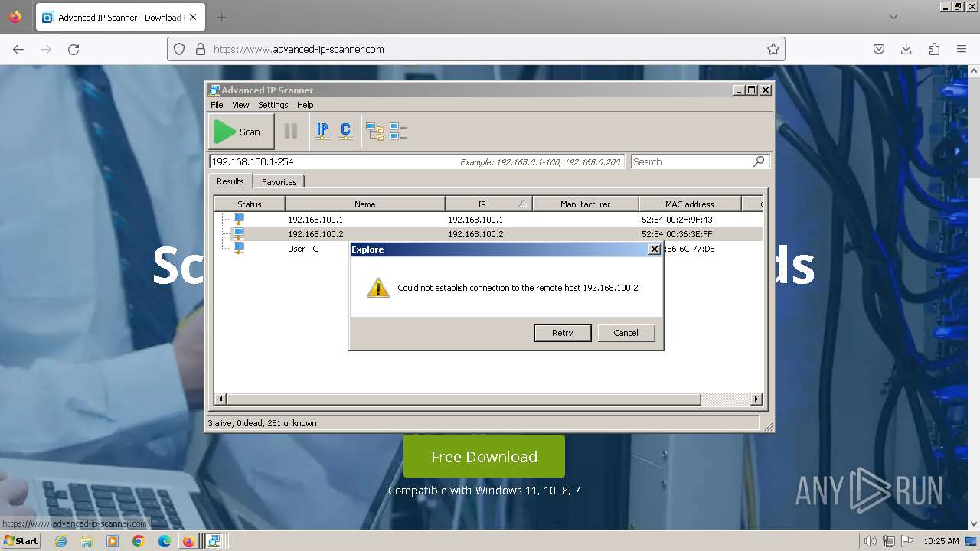
Task: Click the warning icon in Explore dialog
Action: tap(378, 288)
